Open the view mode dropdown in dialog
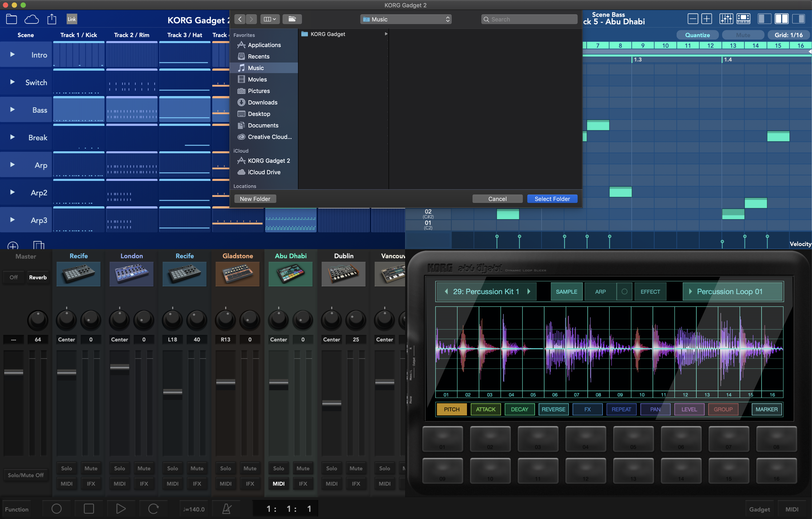 click(x=270, y=19)
